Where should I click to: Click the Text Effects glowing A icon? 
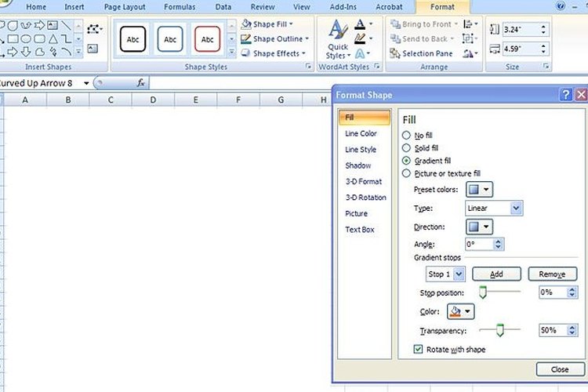tap(360, 53)
